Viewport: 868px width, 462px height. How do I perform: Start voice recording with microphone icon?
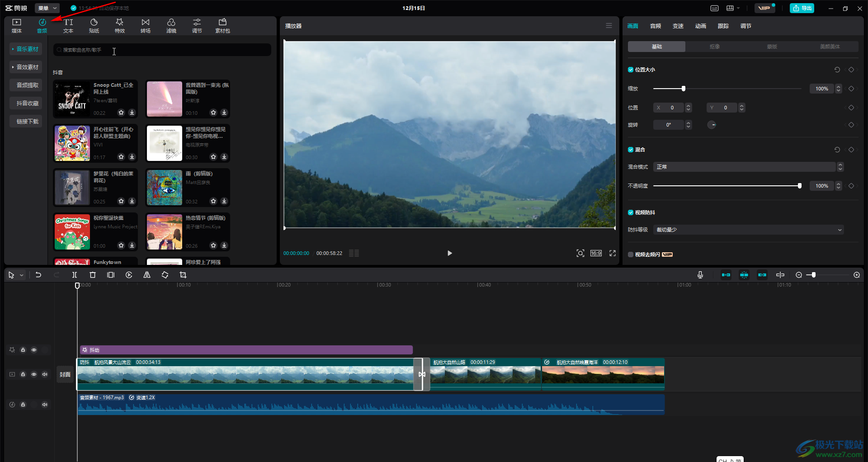point(700,275)
